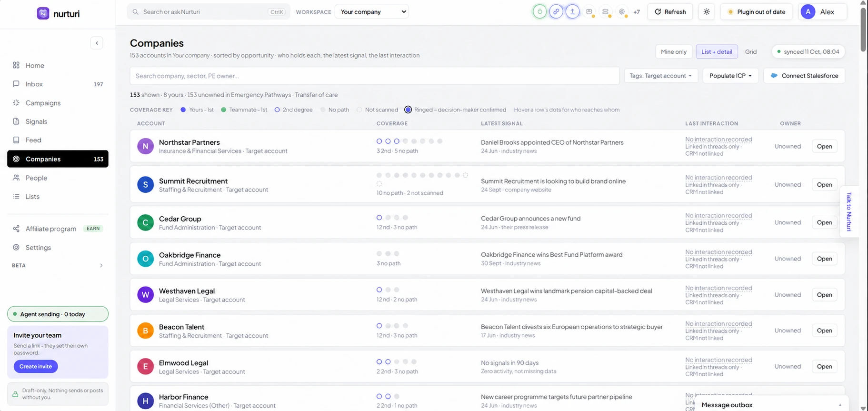Open the Tags: Target account dropdown

pos(660,76)
